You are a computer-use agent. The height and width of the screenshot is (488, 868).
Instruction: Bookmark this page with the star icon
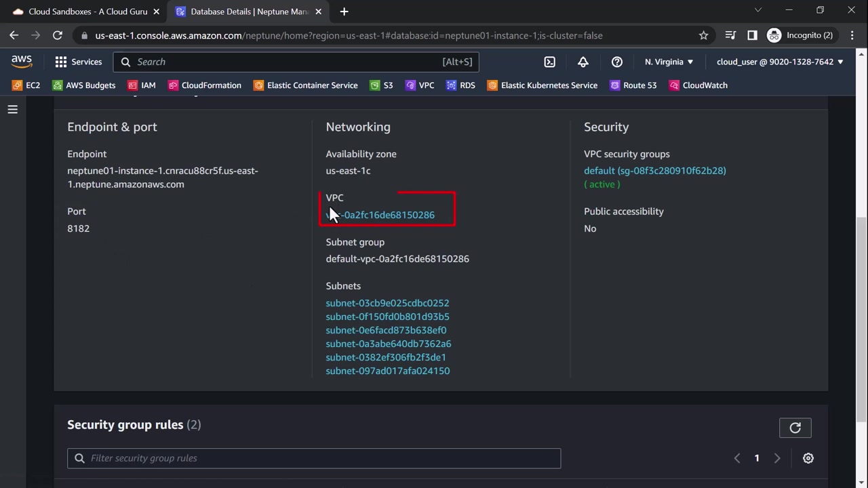coord(704,35)
